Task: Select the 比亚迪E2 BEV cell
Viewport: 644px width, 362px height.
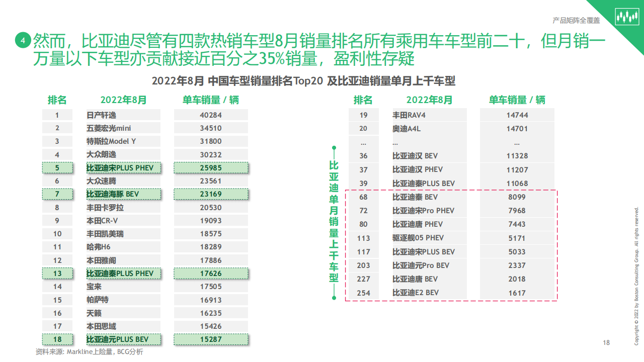Action: 430,293
